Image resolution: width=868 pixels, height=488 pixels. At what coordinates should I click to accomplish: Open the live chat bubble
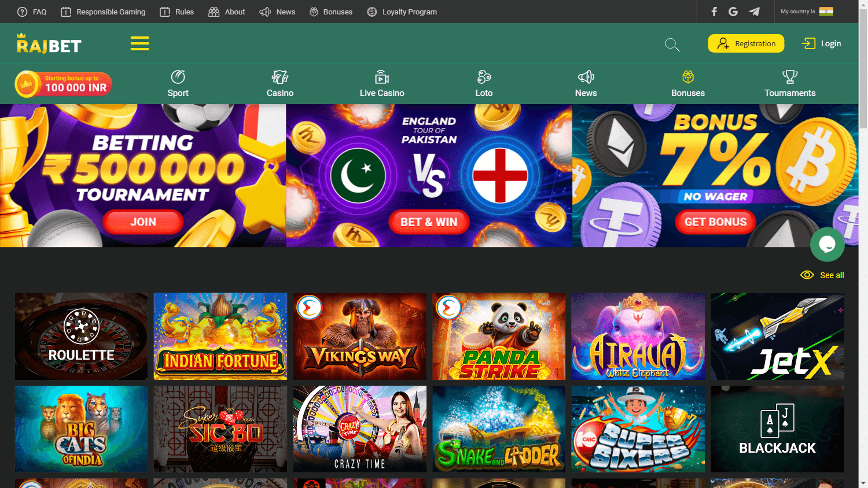click(x=827, y=245)
